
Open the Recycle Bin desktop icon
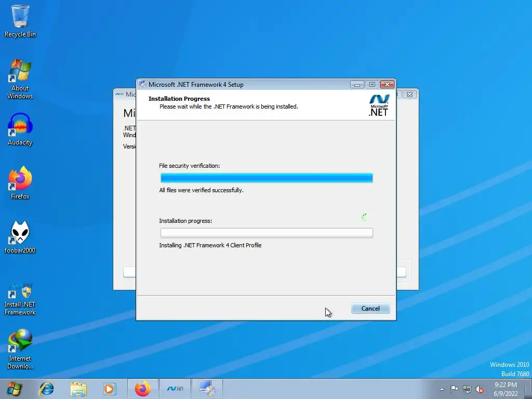pos(20,20)
